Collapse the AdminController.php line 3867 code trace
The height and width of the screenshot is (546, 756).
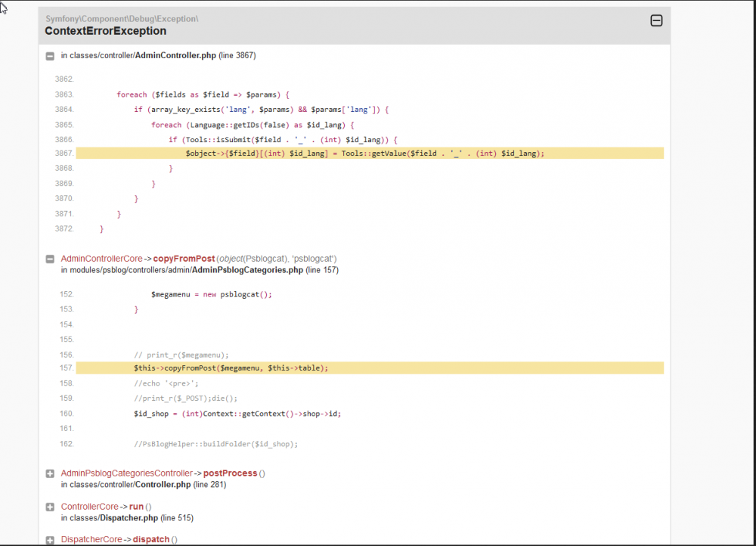(x=50, y=56)
